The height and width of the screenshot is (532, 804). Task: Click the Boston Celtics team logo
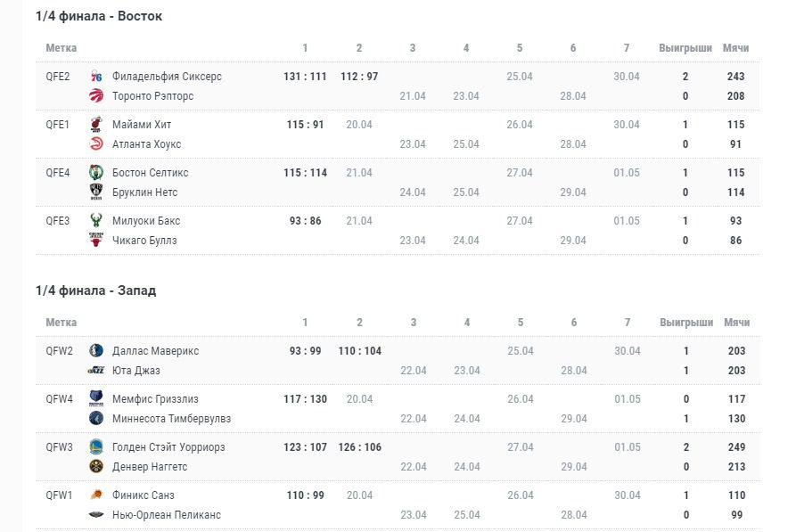pos(96,173)
